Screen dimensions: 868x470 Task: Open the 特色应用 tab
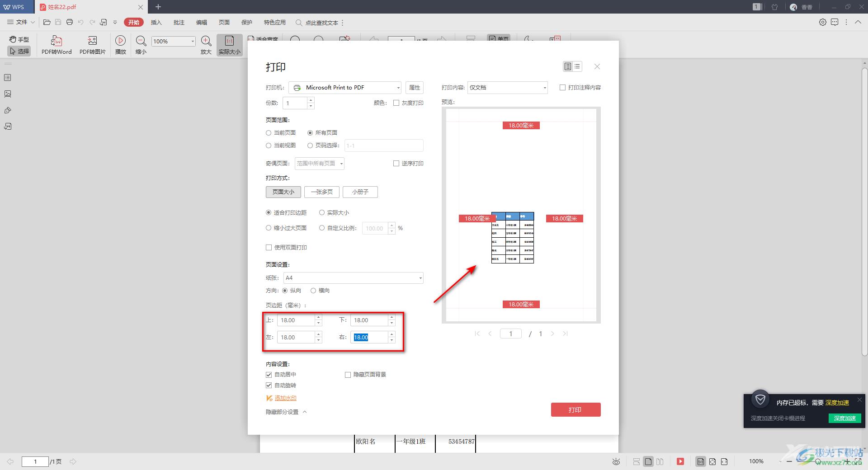(x=275, y=22)
